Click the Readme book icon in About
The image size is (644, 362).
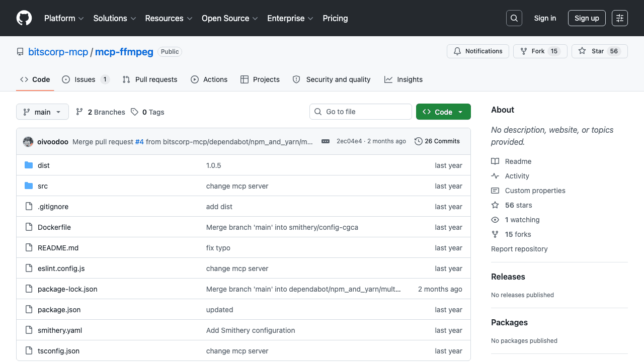[x=495, y=161]
